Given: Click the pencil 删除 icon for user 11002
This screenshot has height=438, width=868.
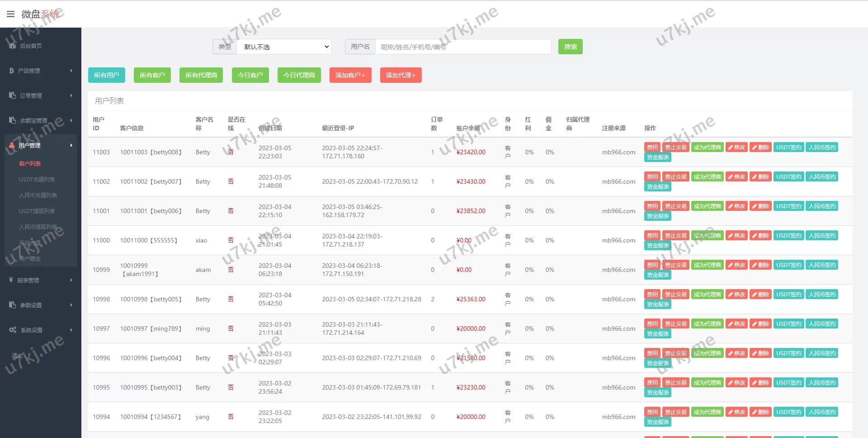Looking at the screenshot, I should [x=755, y=177].
